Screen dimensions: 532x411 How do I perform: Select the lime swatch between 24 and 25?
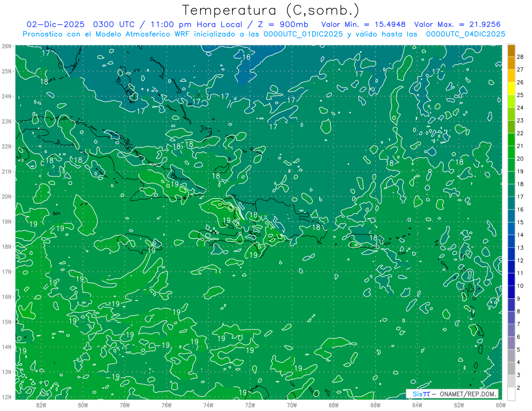(511, 101)
